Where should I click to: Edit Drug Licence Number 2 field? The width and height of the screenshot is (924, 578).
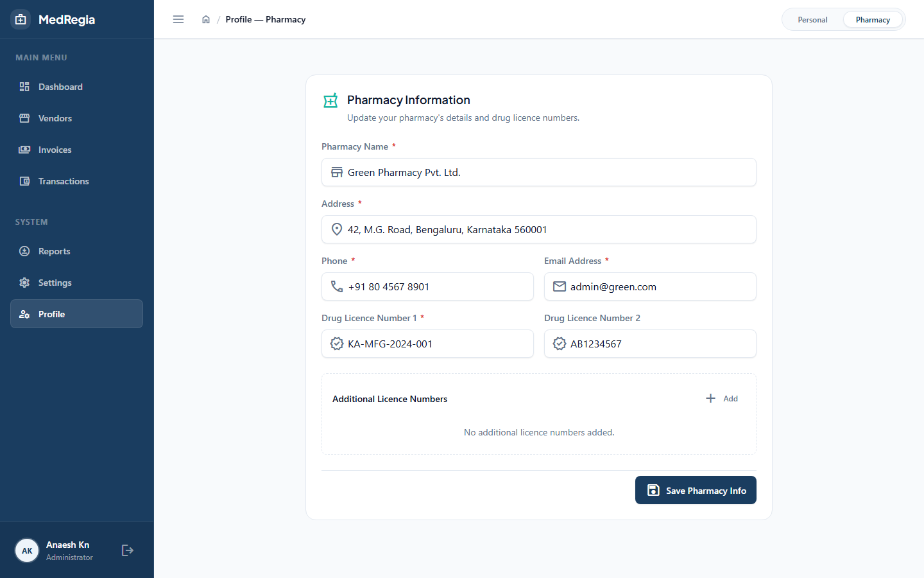pyautogui.click(x=650, y=344)
